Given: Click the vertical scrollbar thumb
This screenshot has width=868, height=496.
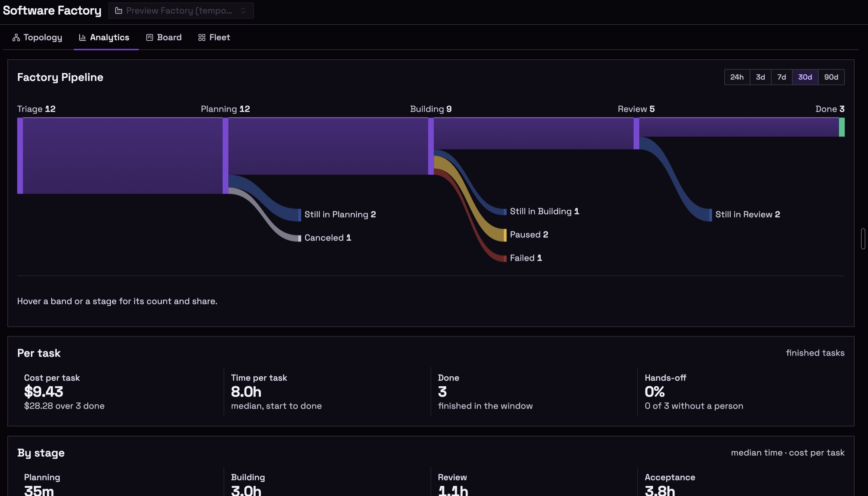Looking at the screenshot, I should click(x=863, y=238).
